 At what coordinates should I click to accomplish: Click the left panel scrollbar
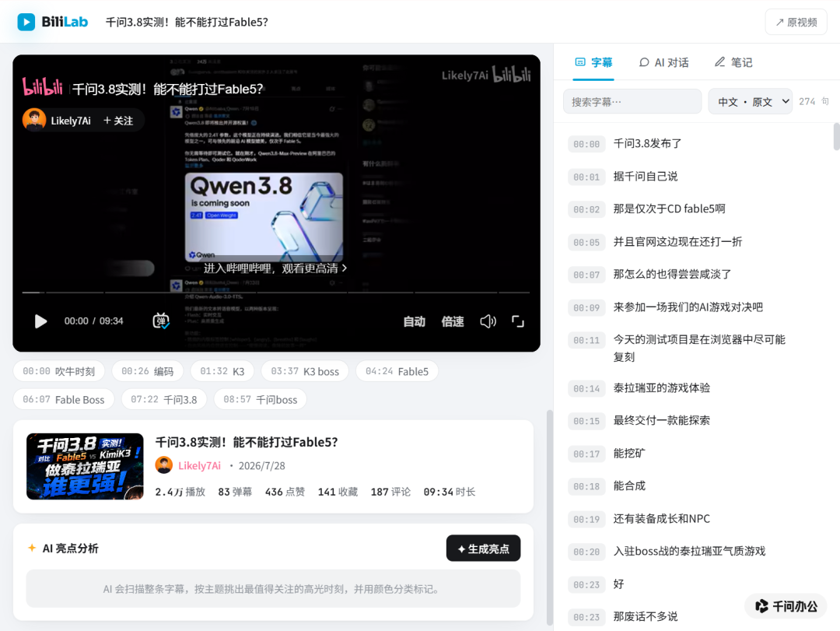tap(549, 517)
